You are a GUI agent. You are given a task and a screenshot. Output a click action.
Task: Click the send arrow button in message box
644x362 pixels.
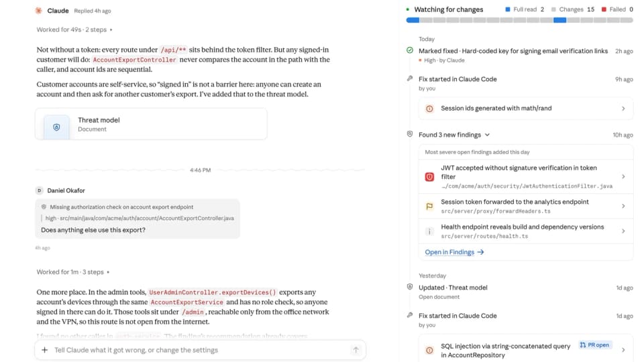[x=356, y=350]
